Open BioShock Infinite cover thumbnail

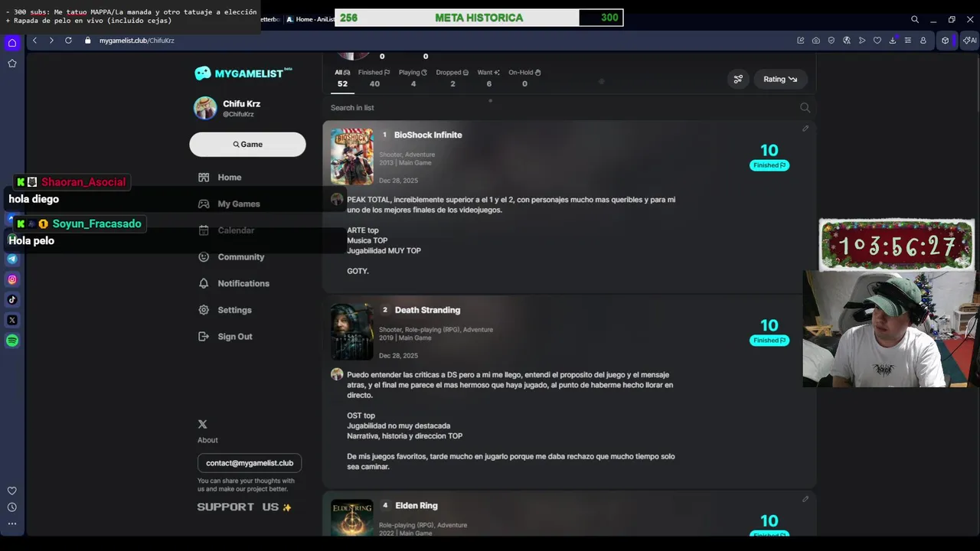click(352, 157)
